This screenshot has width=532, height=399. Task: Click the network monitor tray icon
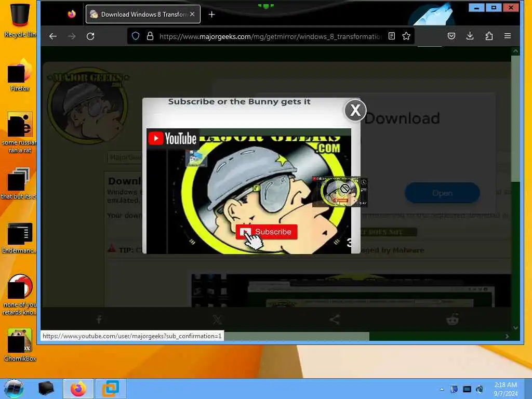(x=467, y=389)
